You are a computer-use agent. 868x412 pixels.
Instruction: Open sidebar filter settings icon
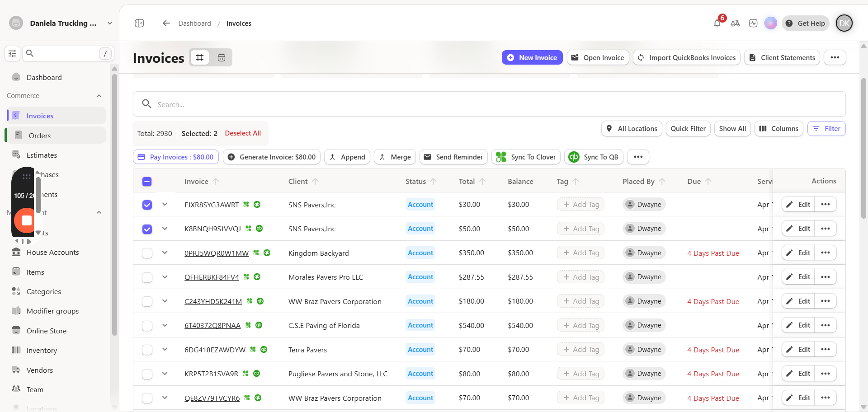click(x=12, y=53)
